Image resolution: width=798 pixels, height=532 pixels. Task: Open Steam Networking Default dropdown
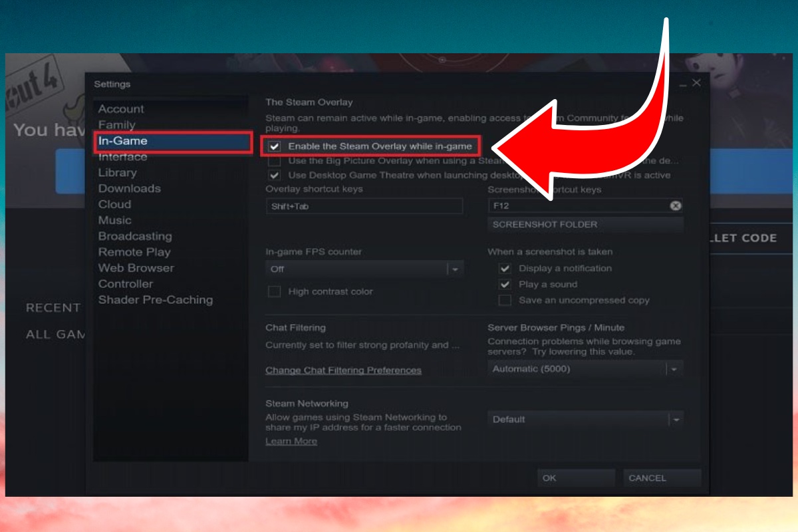585,420
